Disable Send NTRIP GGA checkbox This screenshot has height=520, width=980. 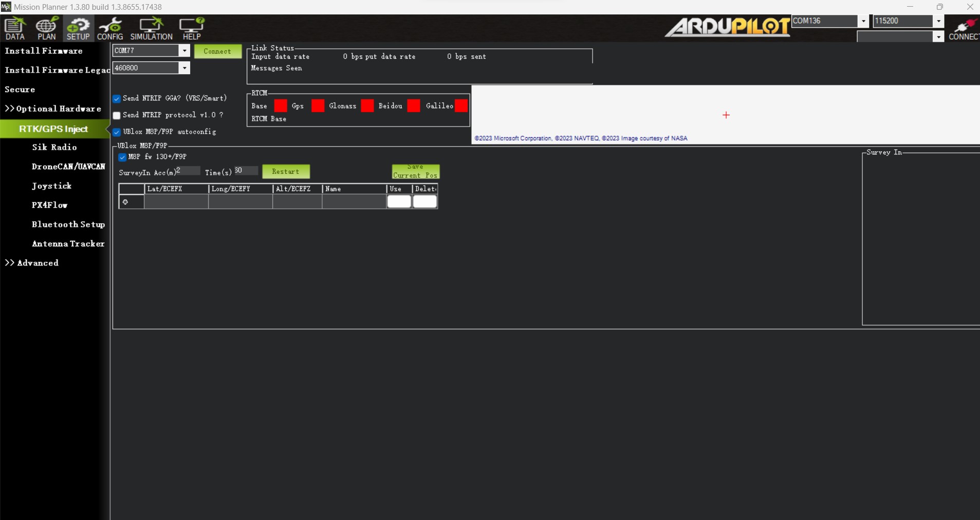coord(117,99)
